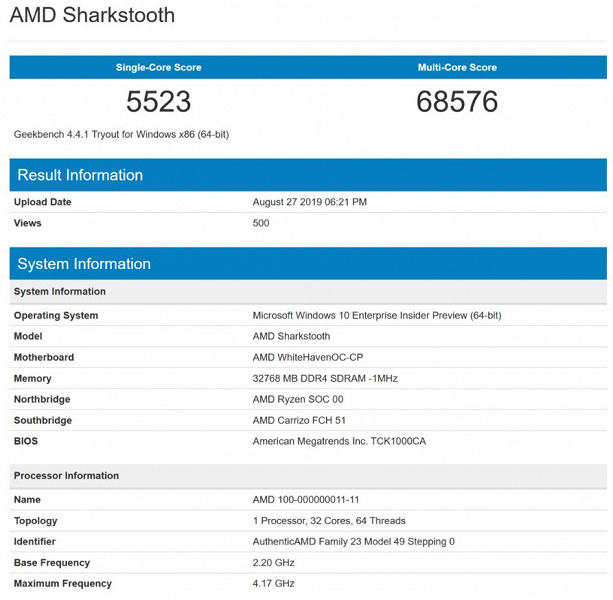Image resolution: width=613 pixels, height=600 pixels.
Task: Click the Result Information section header
Action: [80, 175]
